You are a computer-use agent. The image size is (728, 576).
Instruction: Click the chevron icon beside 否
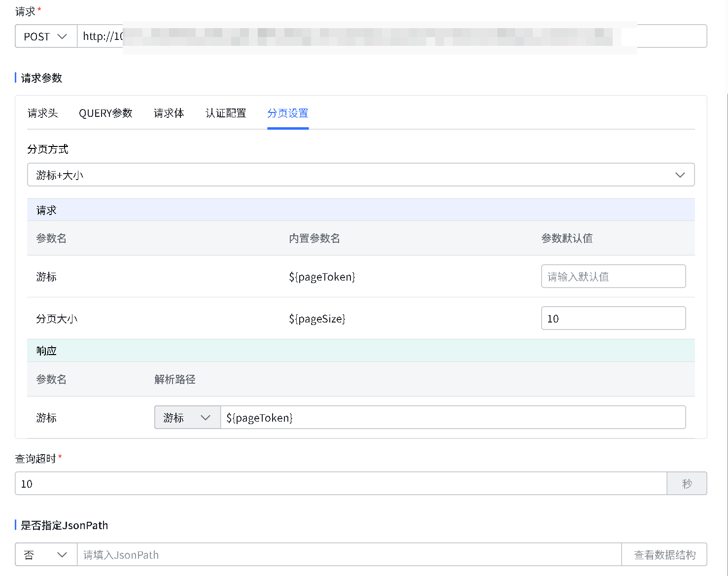(62, 555)
